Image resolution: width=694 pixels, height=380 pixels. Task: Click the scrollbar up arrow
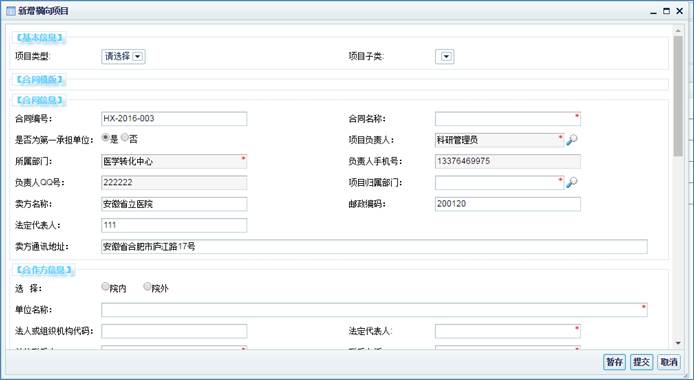point(678,31)
